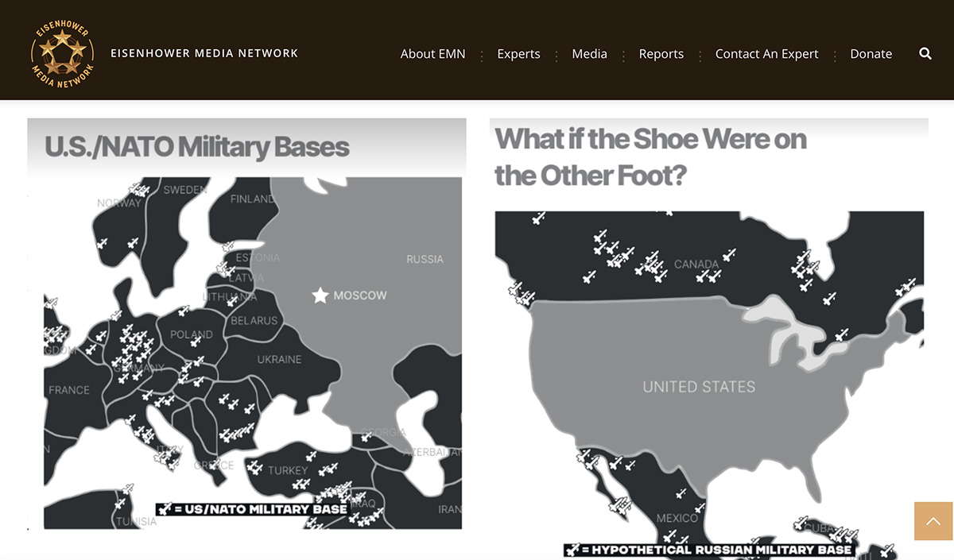The height and width of the screenshot is (560, 954).
Task: Click the TURKEY label on left map
Action: [287, 470]
